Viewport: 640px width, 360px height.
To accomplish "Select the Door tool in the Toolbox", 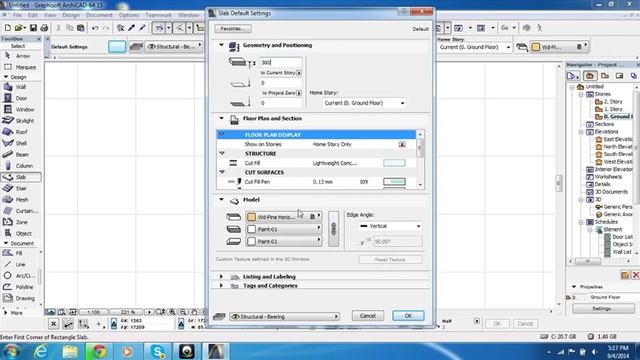I will click(20, 98).
